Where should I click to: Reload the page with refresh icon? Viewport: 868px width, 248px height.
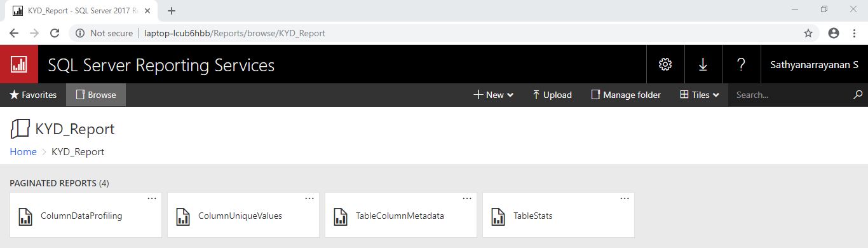[x=55, y=33]
